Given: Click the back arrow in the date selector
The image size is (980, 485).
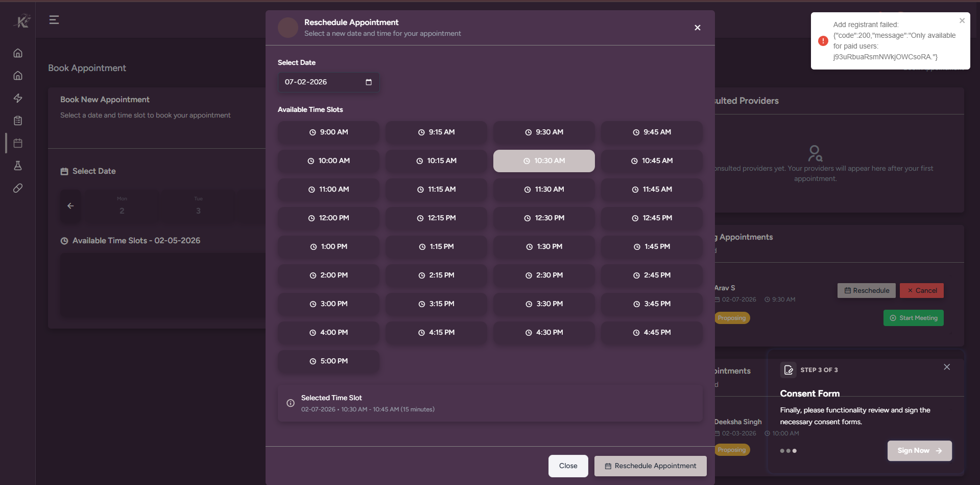Looking at the screenshot, I should point(70,206).
